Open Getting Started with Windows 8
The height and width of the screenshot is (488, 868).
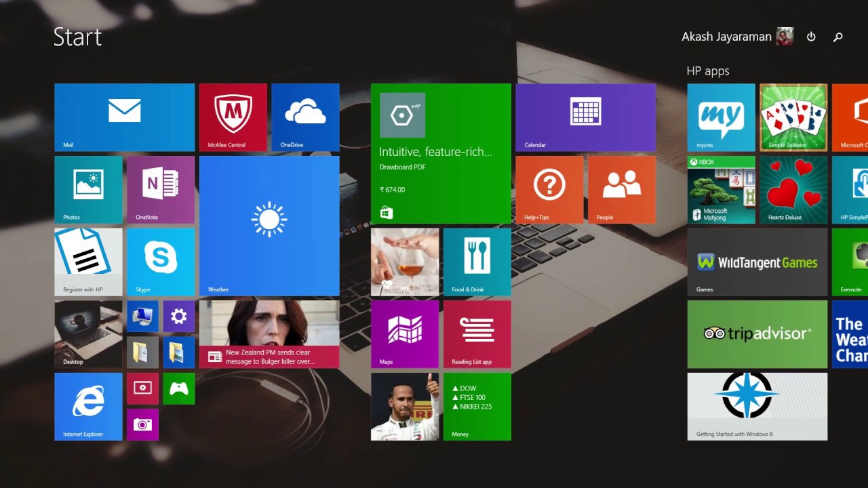(757, 407)
